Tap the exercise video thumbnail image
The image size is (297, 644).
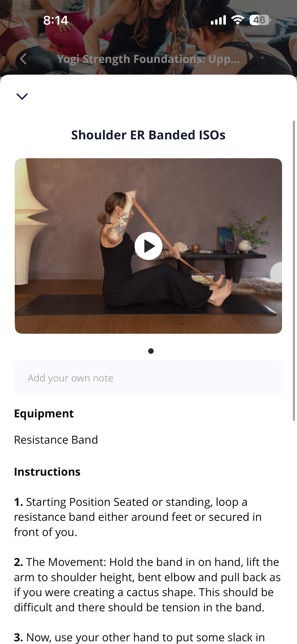pyautogui.click(x=148, y=246)
